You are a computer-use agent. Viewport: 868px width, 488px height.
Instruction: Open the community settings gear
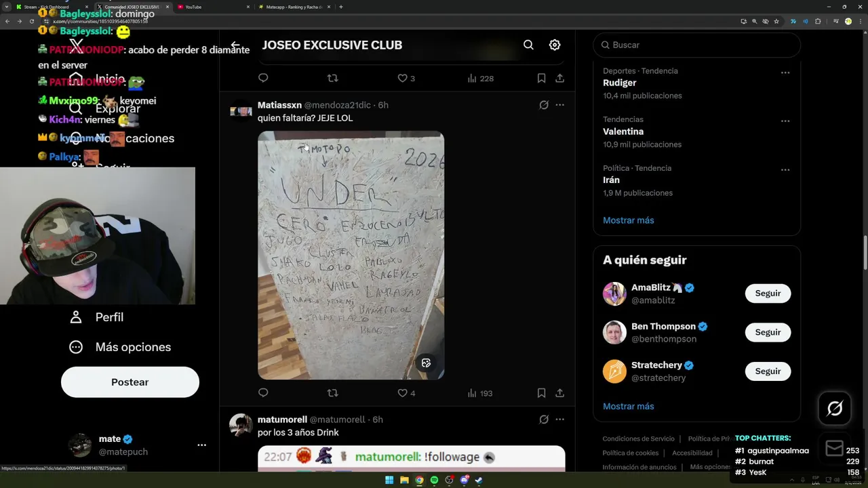click(x=555, y=45)
